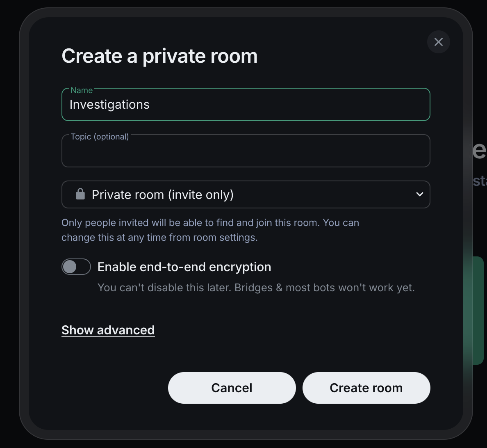Image resolution: width=487 pixels, height=448 pixels.
Task: Click the encryption warning text
Action: coord(256,288)
